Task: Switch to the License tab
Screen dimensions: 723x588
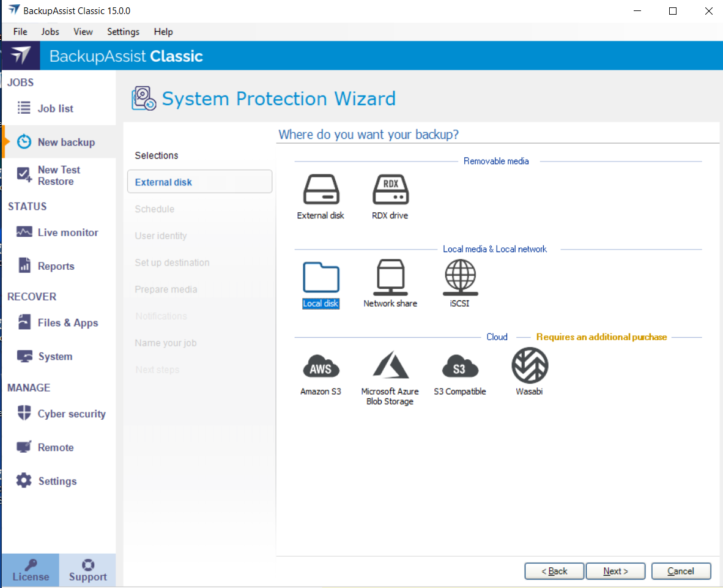Action: (31, 570)
